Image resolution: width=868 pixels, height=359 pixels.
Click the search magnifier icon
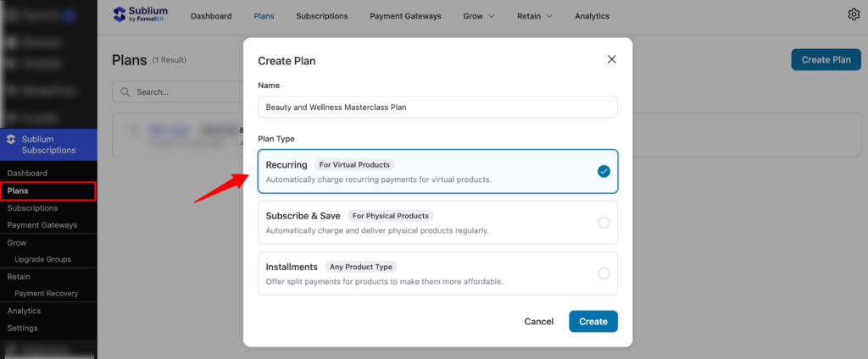click(125, 91)
